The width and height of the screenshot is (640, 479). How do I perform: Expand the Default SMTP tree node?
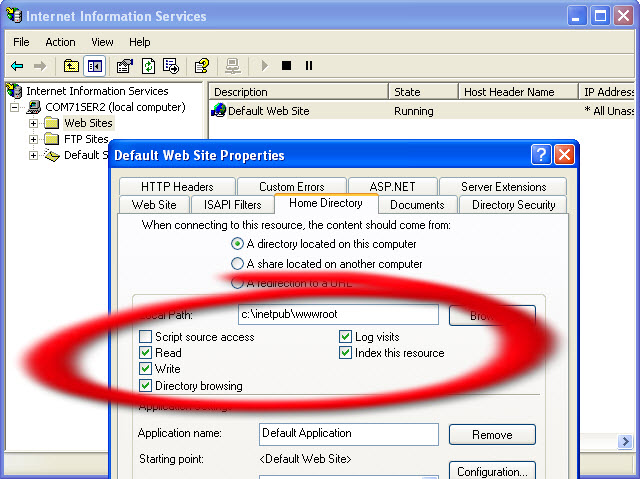(x=33, y=155)
